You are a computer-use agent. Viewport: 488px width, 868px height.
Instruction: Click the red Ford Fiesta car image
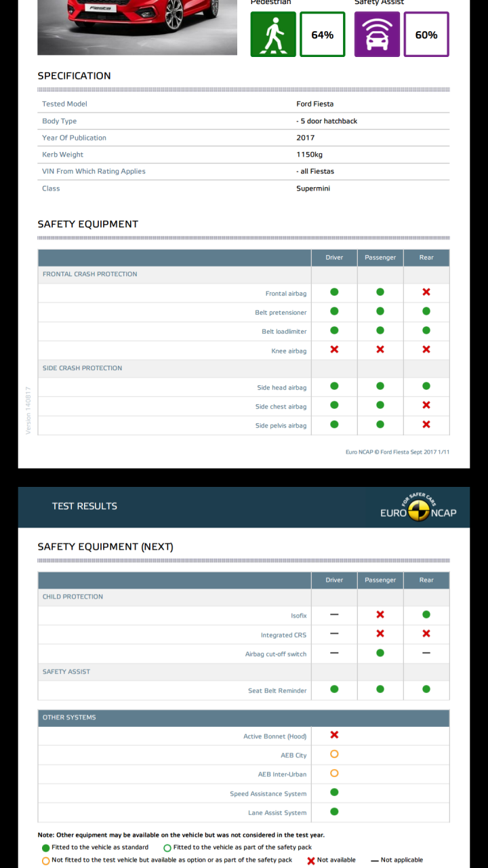(x=137, y=27)
